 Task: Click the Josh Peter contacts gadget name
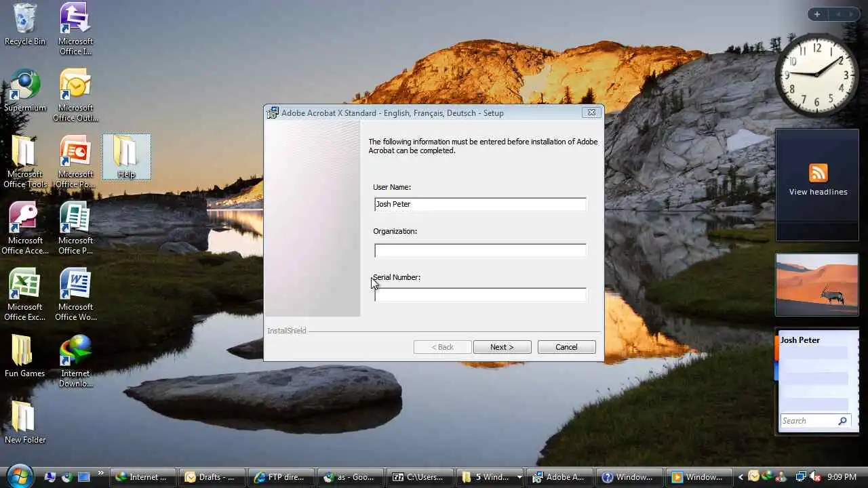pos(800,340)
